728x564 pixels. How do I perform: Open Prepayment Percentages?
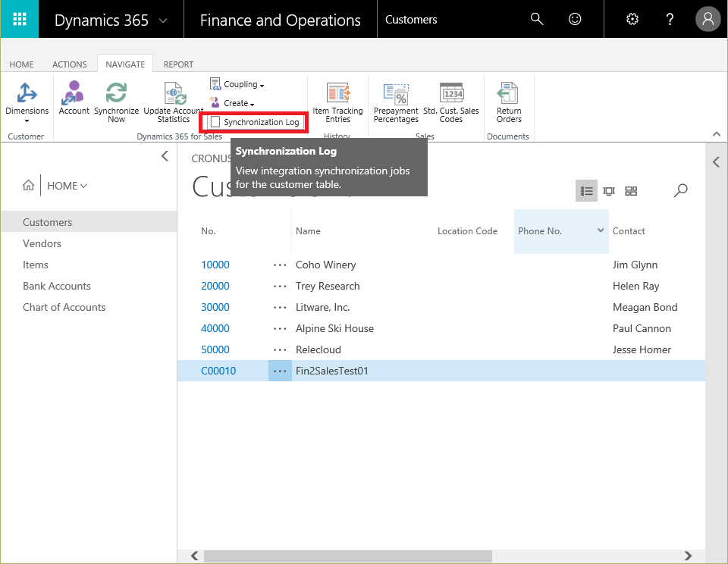396,102
